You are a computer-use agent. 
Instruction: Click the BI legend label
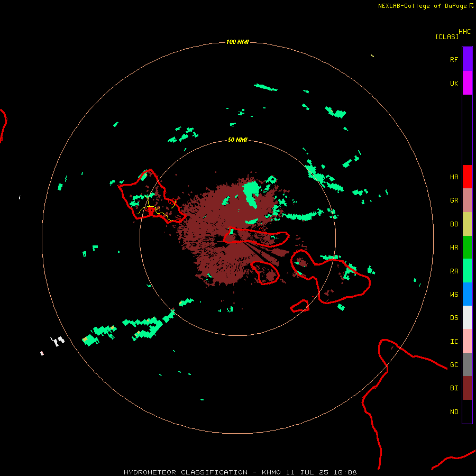click(x=454, y=388)
